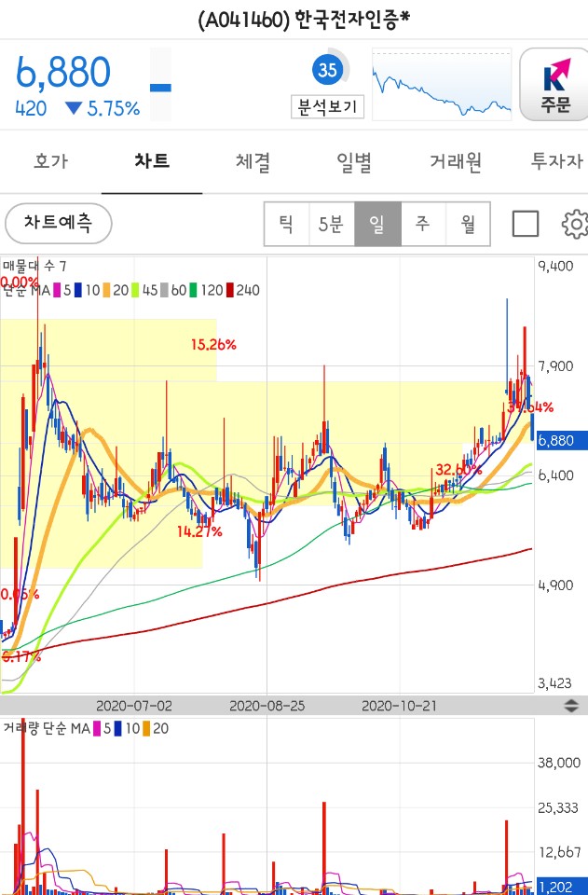Tap the ▼ 5.75% change value
The image size is (588, 895).
coord(103,109)
